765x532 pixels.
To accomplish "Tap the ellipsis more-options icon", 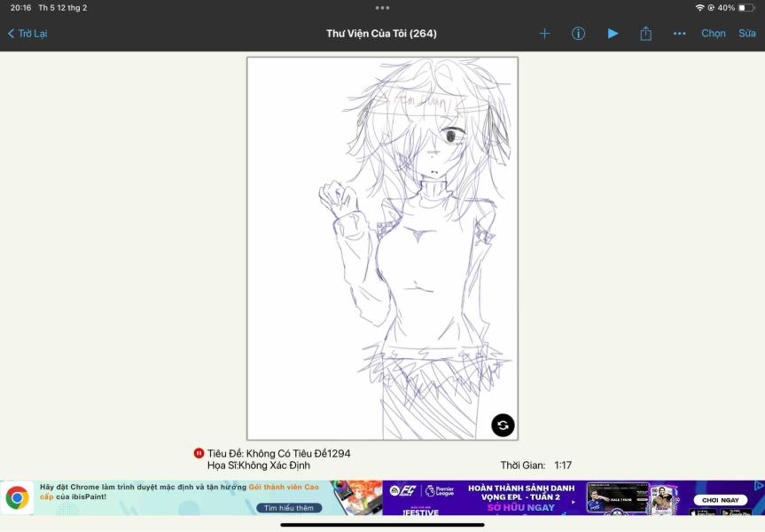I will [x=680, y=33].
